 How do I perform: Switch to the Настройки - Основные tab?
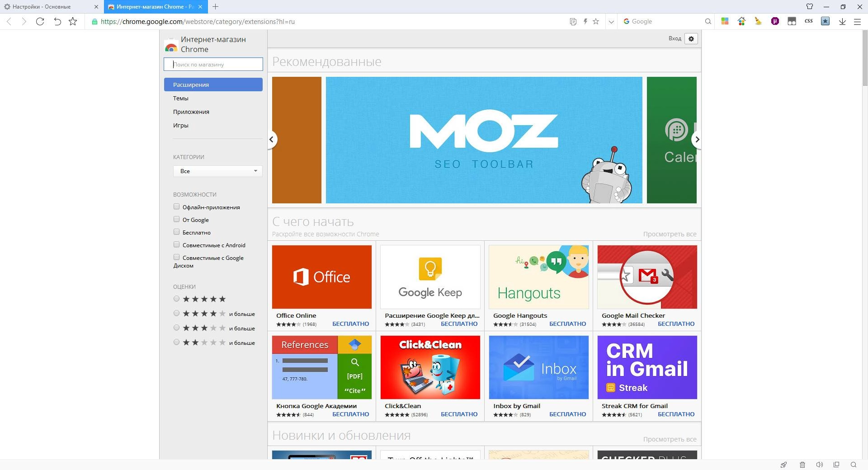pos(51,7)
